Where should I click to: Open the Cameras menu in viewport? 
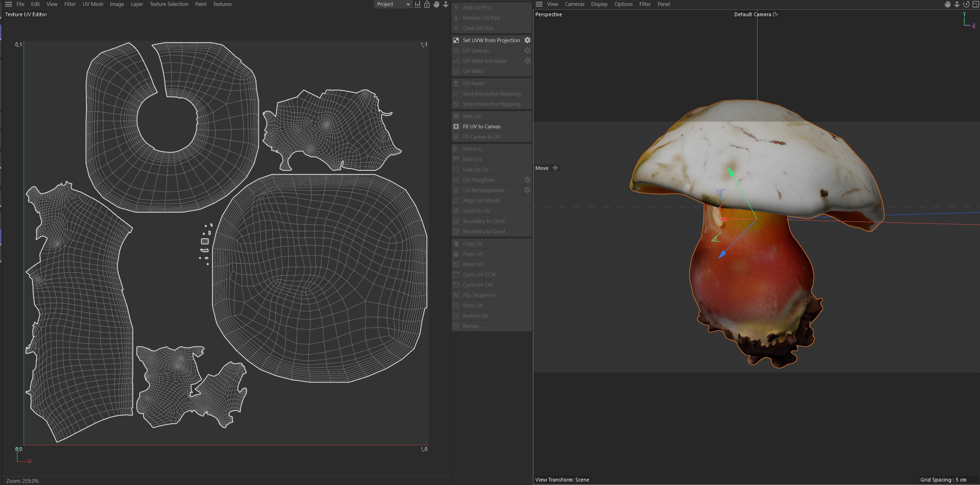coord(574,4)
